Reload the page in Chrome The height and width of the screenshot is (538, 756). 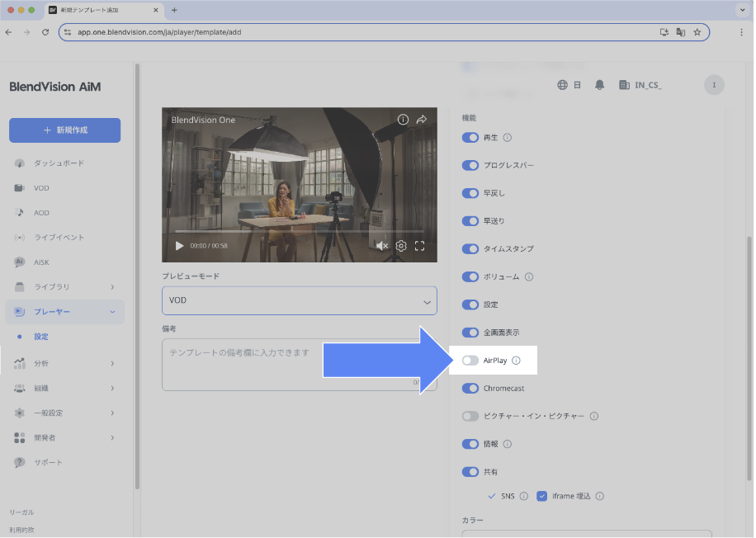click(45, 32)
